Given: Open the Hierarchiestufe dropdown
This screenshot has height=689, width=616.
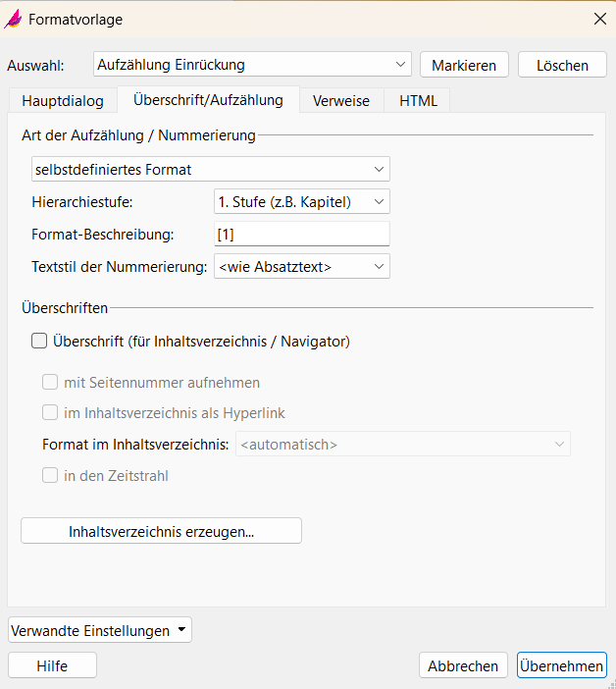Looking at the screenshot, I should pos(301,202).
